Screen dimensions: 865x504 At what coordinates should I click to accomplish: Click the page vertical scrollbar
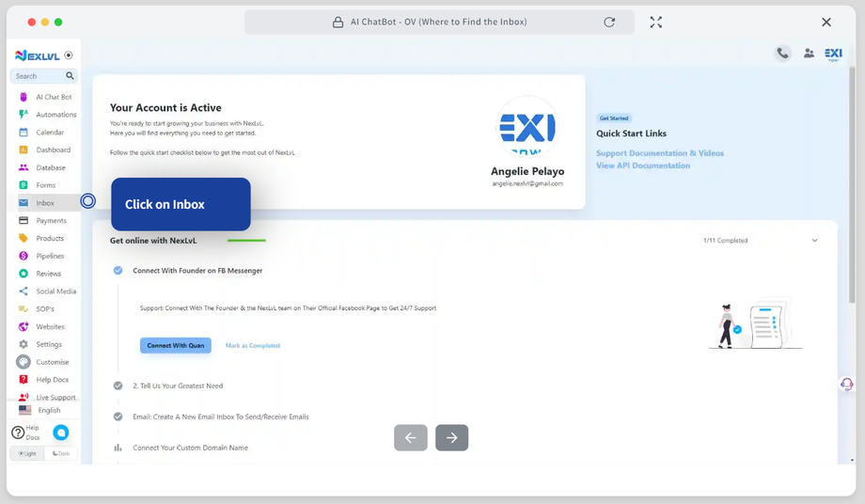pos(851,184)
